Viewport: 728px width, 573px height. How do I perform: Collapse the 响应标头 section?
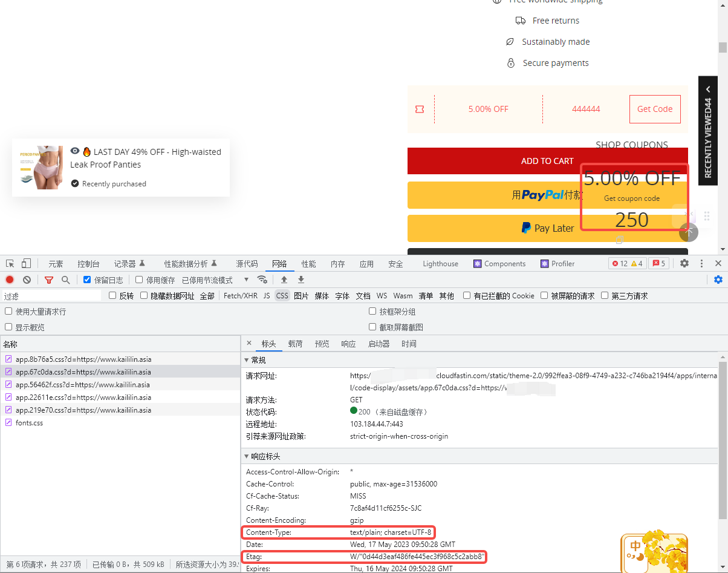tap(247, 457)
